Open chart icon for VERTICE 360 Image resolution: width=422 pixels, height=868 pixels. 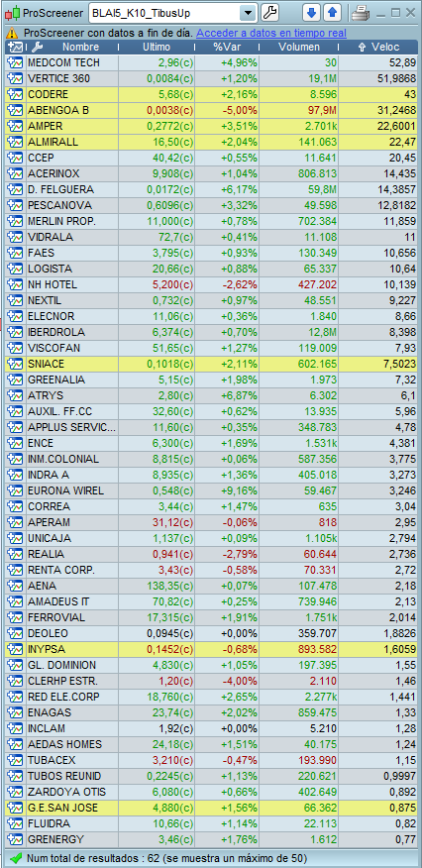(x=14, y=78)
